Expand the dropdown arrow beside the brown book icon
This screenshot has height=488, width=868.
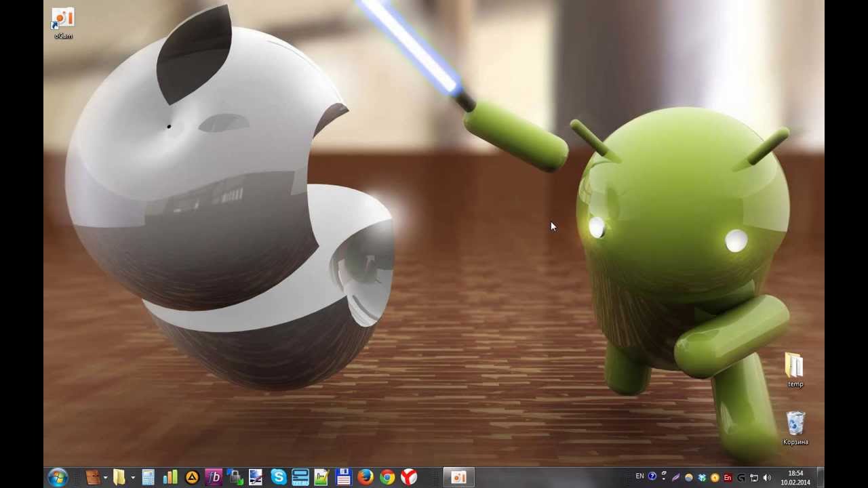(x=105, y=477)
